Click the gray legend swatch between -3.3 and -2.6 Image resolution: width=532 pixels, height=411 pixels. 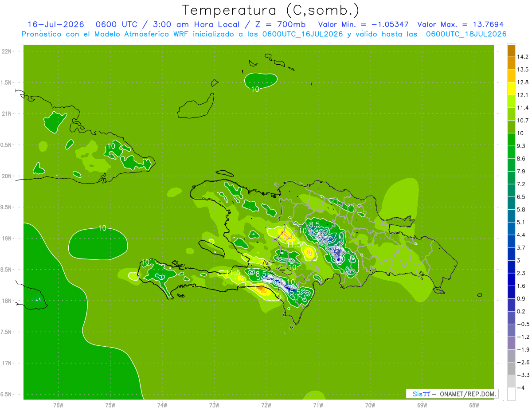(511, 368)
